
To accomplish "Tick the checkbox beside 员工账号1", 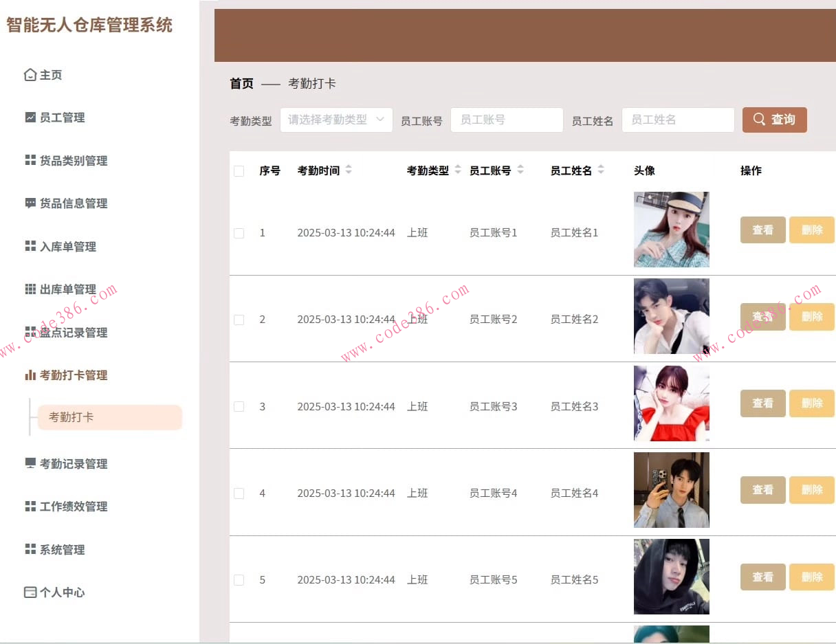I will [x=239, y=233].
